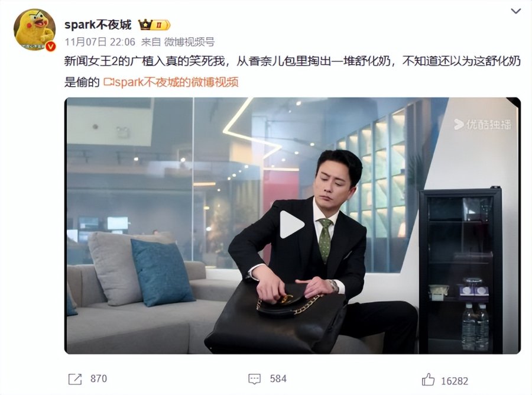Image resolution: width=532 pixels, height=395 pixels.
Task: Open the 微博视频号 source link
Action: [189, 42]
